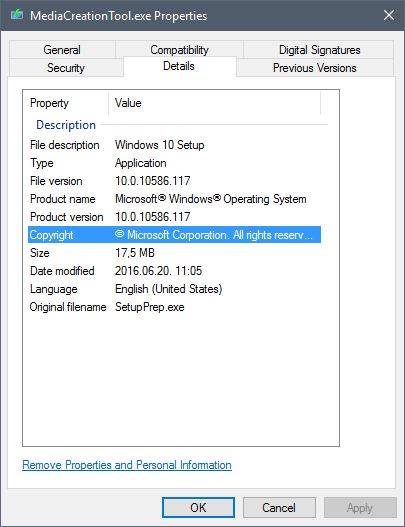The height and width of the screenshot is (527, 405).
Task: Select the Date modified row
Action: point(174,271)
